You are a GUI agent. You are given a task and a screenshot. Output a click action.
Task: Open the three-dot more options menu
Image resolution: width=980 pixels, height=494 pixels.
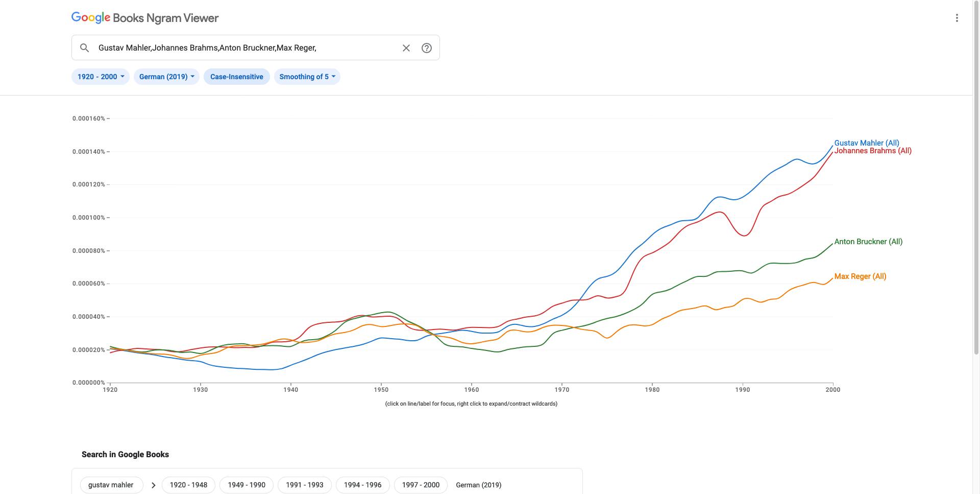pyautogui.click(x=957, y=18)
